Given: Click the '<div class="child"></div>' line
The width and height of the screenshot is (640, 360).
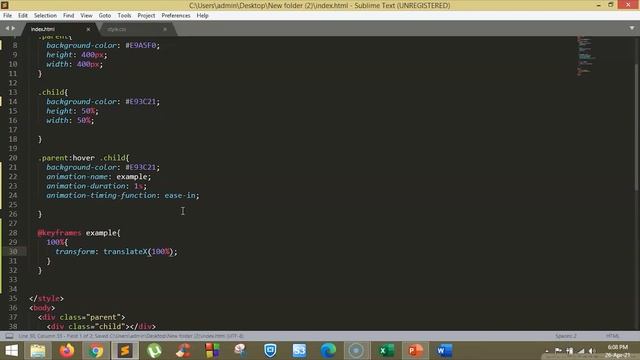Looking at the screenshot, I should (101, 327).
